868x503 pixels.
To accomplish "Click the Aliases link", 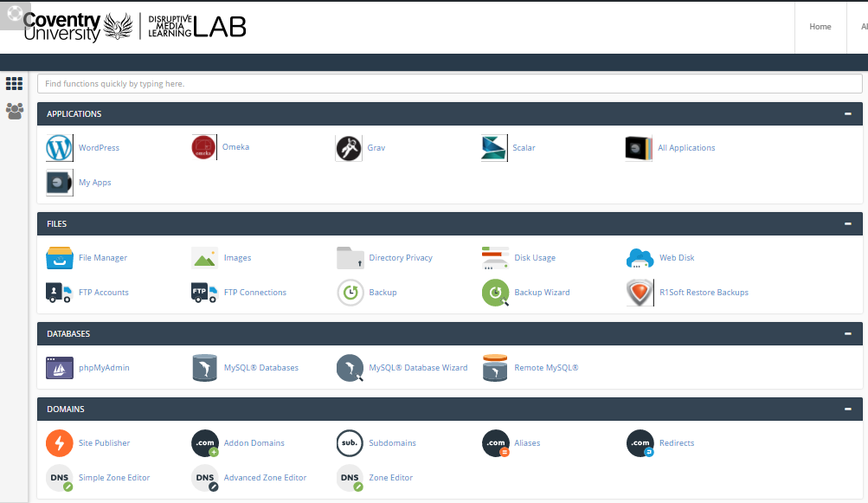I will pyautogui.click(x=527, y=443).
